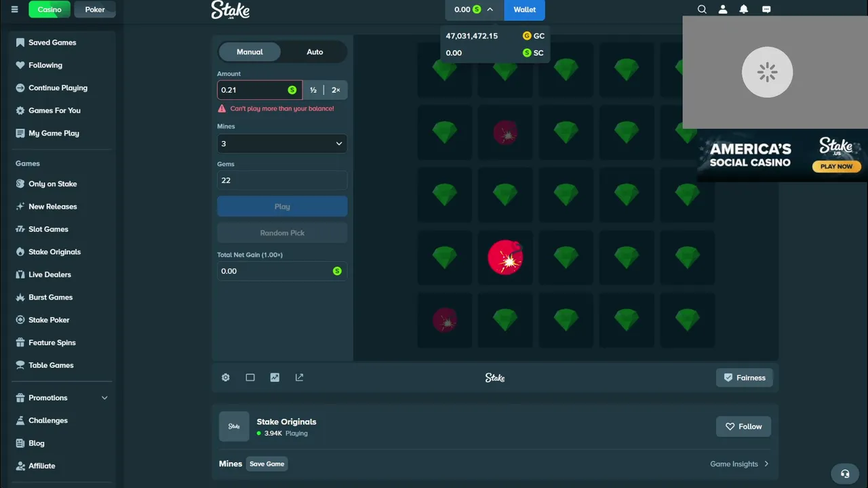
Task: Toggle theatre mode rectangle icon
Action: [250, 378]
